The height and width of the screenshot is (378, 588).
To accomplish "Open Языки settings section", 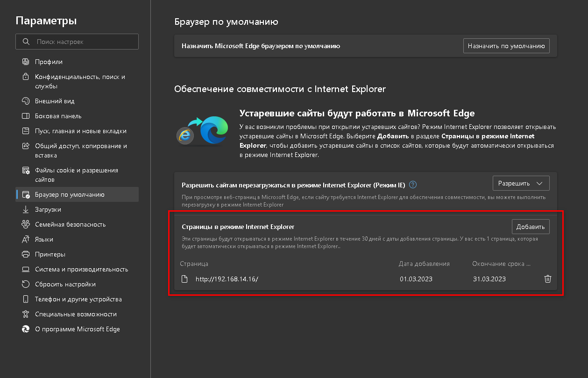I will 44,239.
